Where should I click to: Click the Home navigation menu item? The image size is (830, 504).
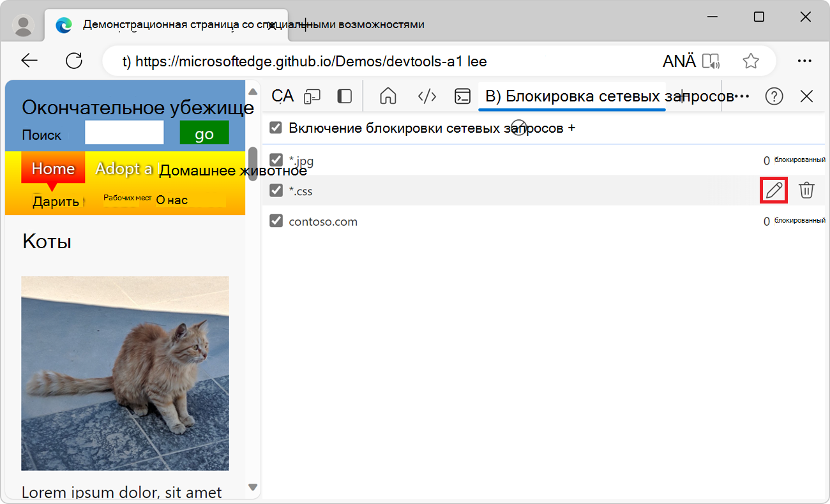(53, 168)
